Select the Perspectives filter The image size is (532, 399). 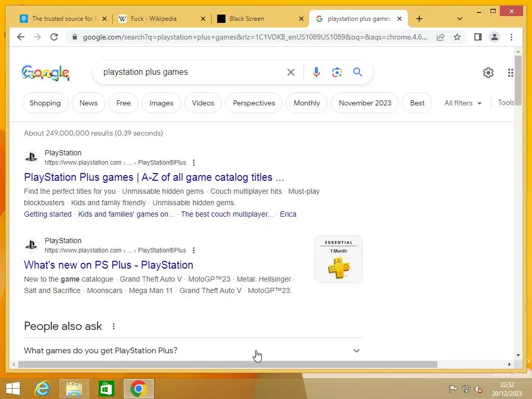coord(254,103)
